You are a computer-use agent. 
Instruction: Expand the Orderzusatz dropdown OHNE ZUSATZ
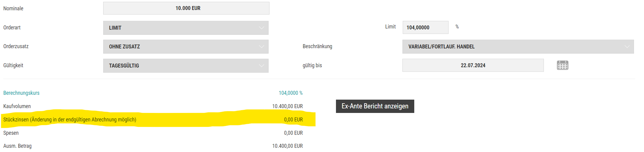(x=185, y=47)
